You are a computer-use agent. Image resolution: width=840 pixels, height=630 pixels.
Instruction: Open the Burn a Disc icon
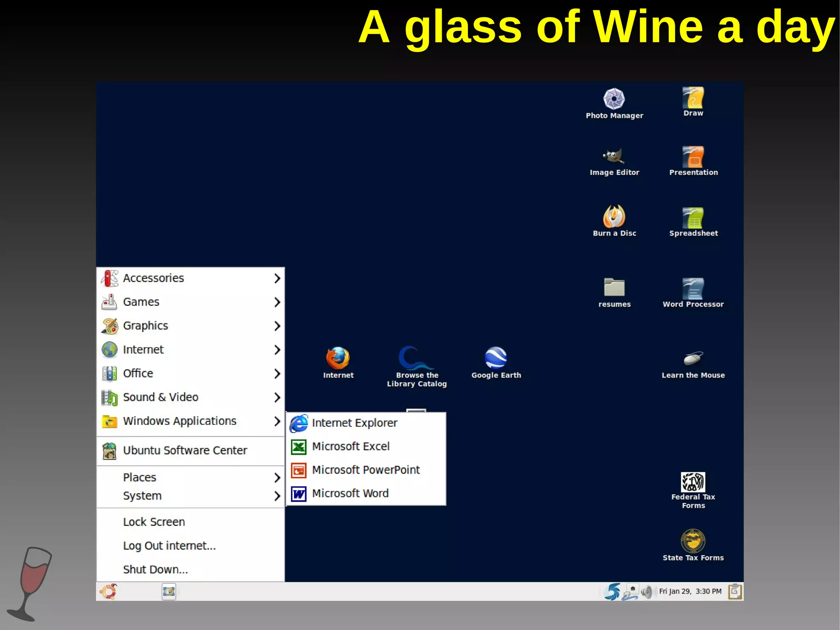(x=614, y=216)
